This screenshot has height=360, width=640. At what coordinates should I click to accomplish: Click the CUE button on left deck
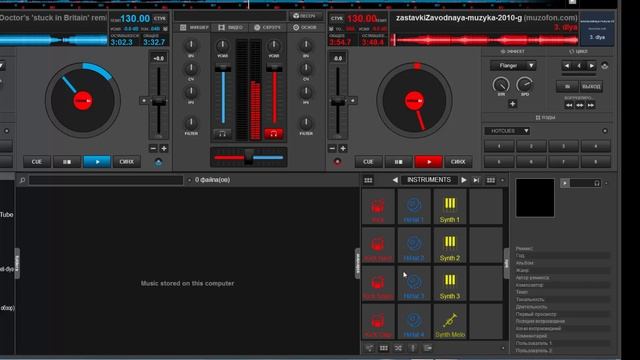point(37,162)
